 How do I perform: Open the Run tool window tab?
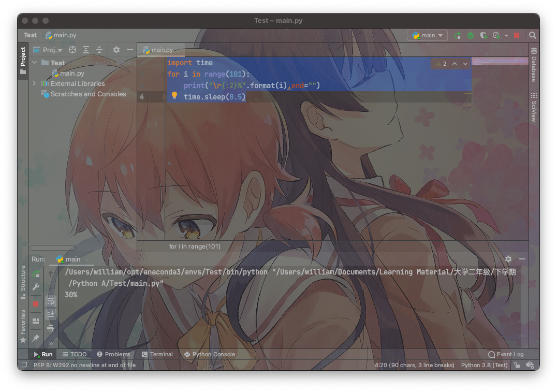pos(43,354)
